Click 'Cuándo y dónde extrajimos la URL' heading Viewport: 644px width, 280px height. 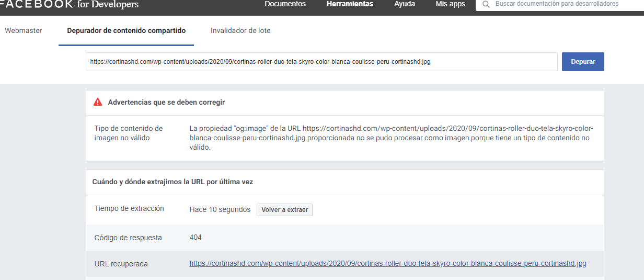pos(172,182)
